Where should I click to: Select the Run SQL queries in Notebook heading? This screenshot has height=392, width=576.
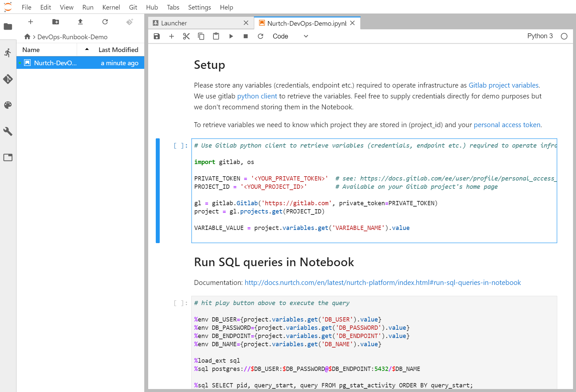point(274,262)
